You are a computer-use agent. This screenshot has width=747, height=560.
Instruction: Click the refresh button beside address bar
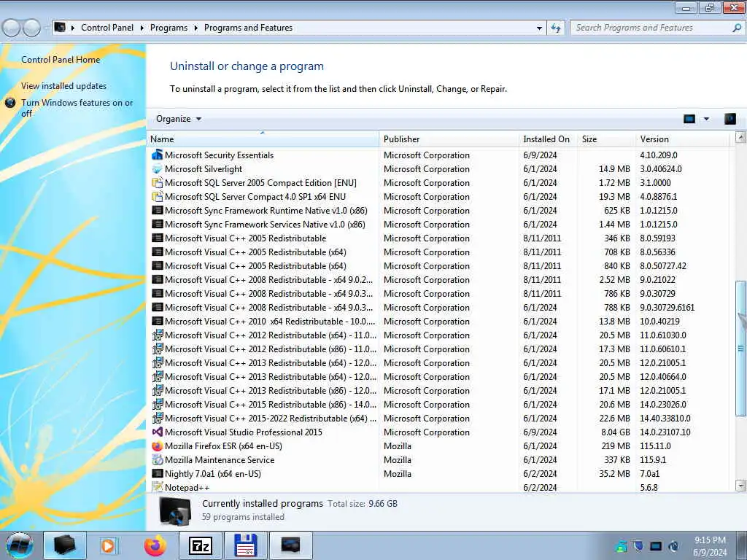tap(556, 28)
